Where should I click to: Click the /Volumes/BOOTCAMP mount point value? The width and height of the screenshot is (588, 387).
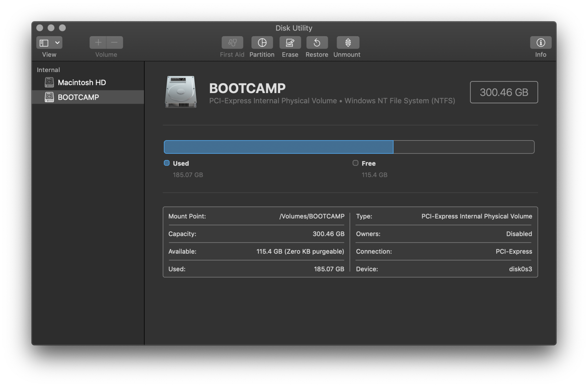coord(312,216)
